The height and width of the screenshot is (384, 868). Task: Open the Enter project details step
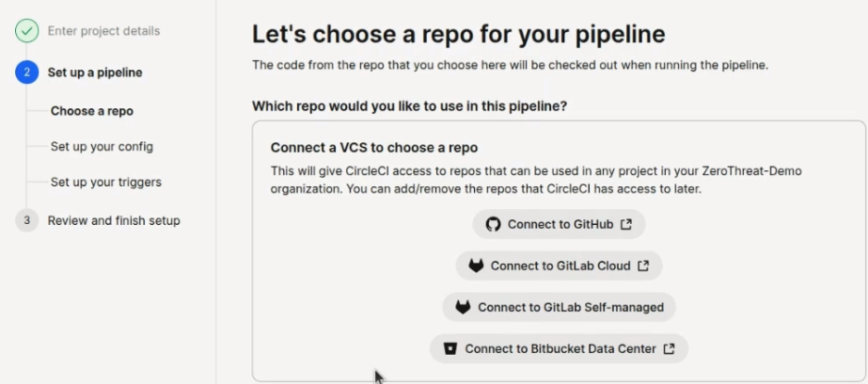(x=103, y=31)
